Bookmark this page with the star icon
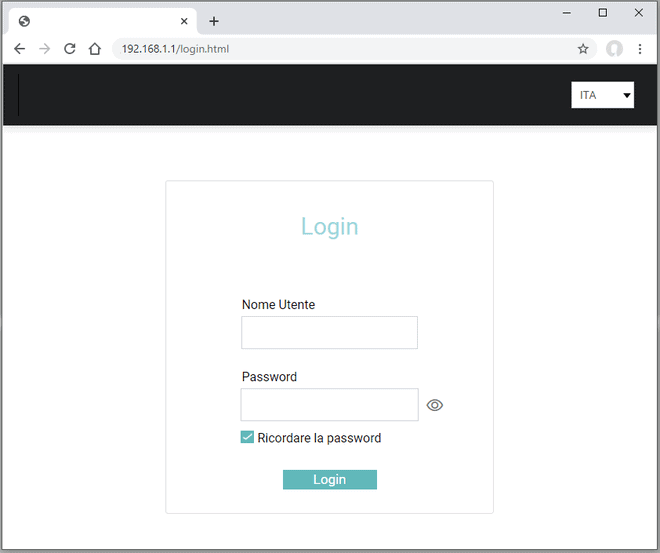This screenshot has height=553, width=660. tap(583, 48)
